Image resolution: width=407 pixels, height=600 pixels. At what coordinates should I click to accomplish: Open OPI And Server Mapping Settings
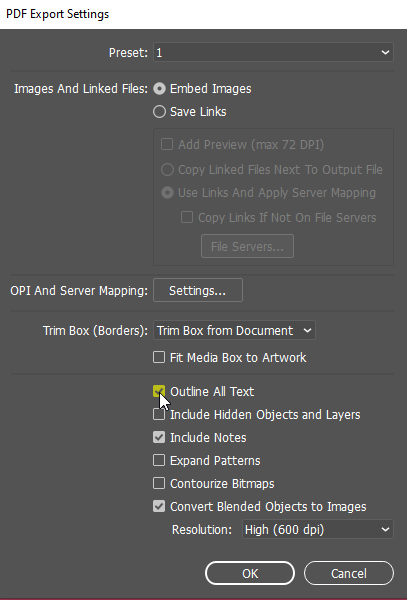click(198, 290)
